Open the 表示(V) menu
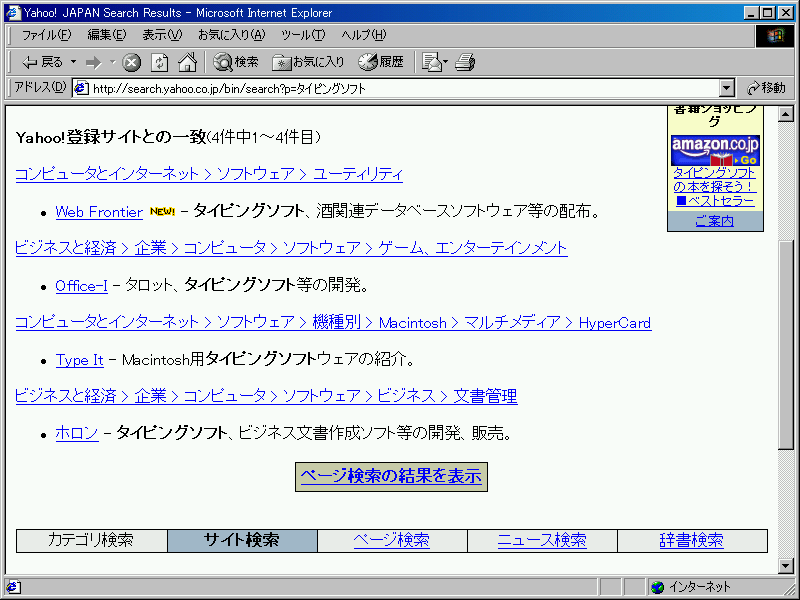 click(162, 35)
